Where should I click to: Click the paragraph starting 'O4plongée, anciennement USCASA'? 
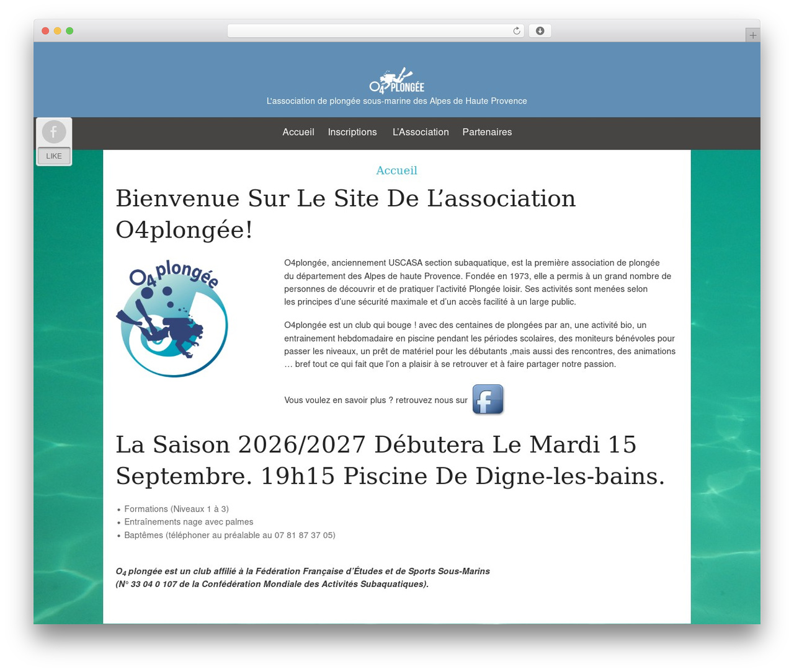(478, 282)
